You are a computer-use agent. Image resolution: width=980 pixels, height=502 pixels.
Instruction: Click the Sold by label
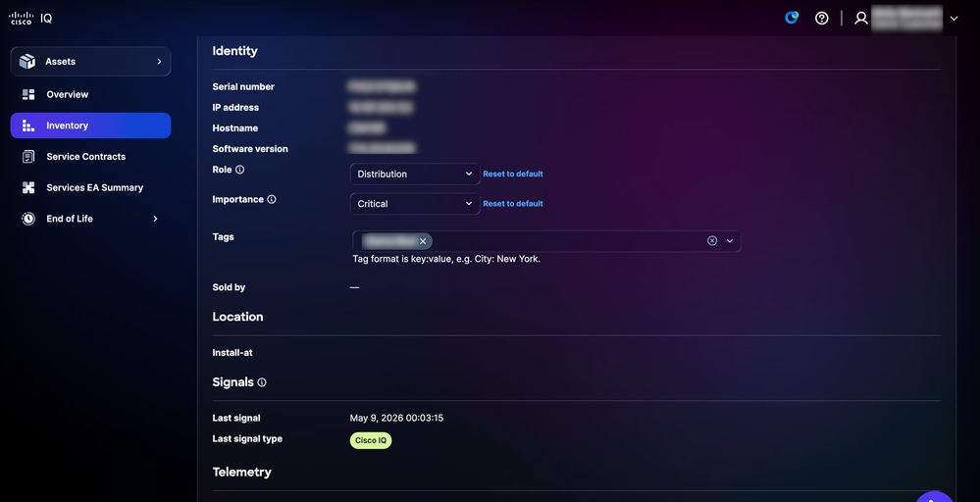pyautogui.click(x=229, y=287)
